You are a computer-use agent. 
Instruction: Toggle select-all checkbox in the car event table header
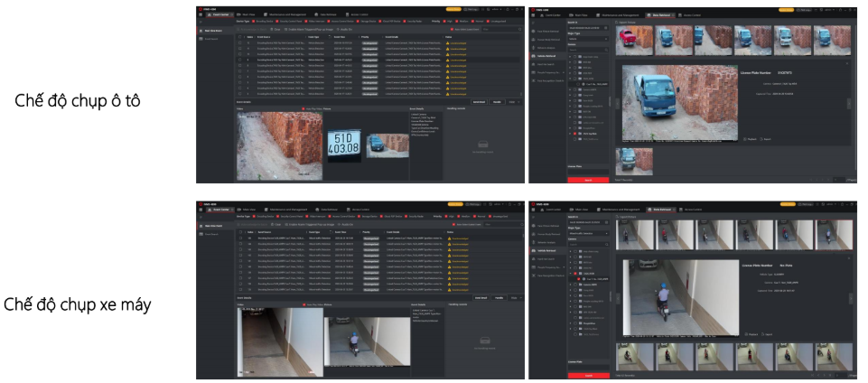pos(240,37)
